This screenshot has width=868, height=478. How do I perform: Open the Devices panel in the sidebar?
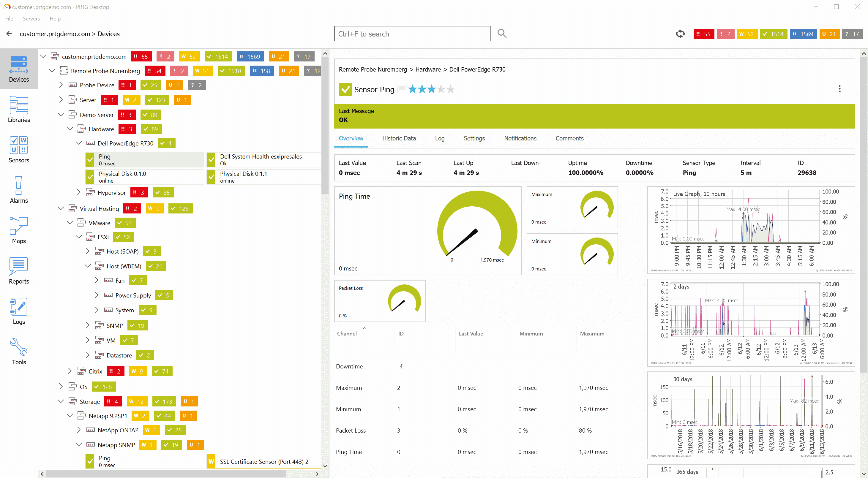pyautogui.click(x=18, y=69)
